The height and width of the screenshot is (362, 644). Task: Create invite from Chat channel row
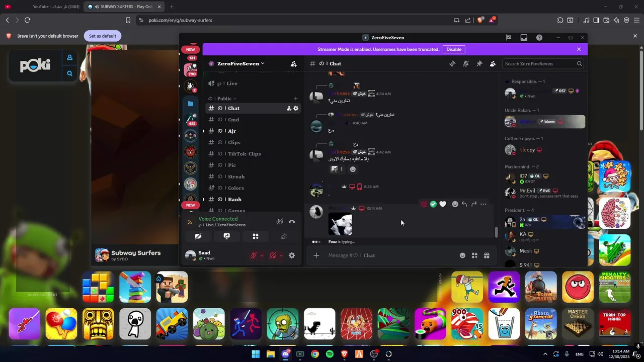click(x=289, y=108)
